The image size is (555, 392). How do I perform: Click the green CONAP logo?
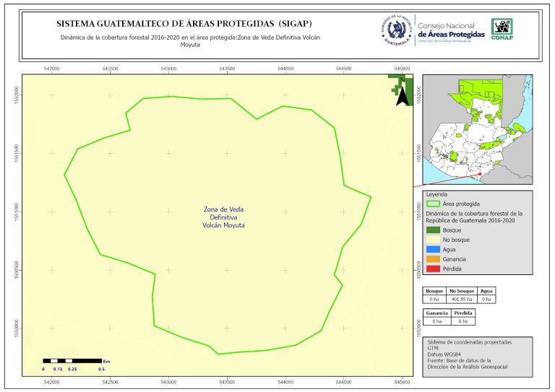pyautogui.click(x=503, y=27)
